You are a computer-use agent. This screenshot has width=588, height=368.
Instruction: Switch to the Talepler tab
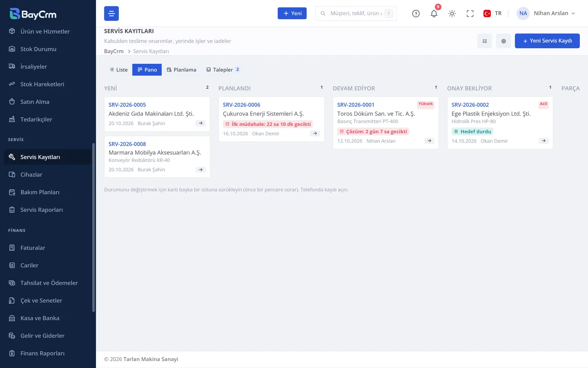coord(223,70)
